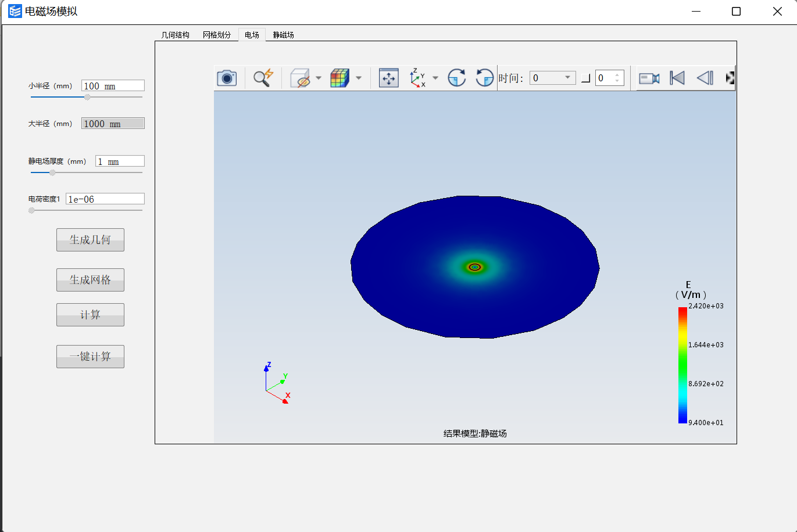Image resolution: width=797 pixels, height=532 pixels.
Task: Click the 时间: label in toolbar
Action: point(511,78)
